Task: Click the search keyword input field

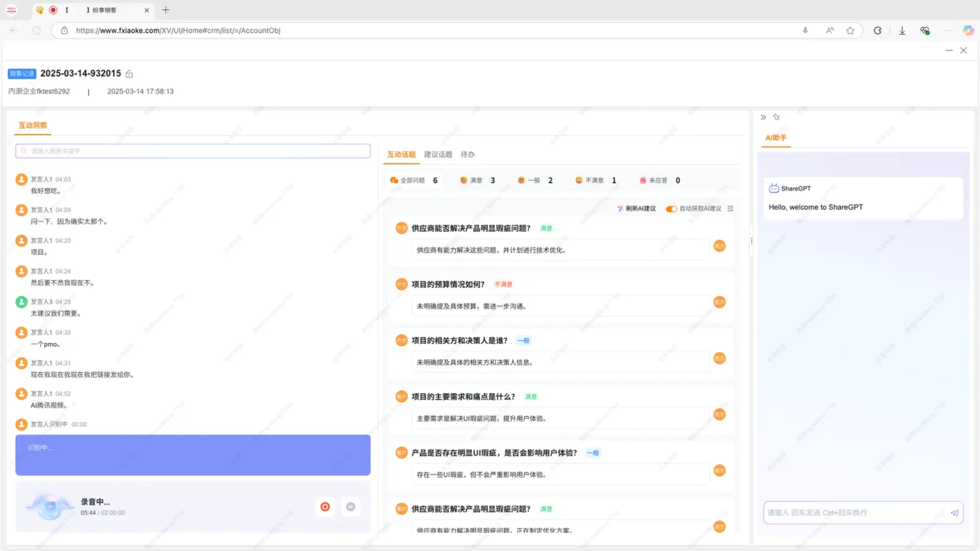Action: click(193, 151)
